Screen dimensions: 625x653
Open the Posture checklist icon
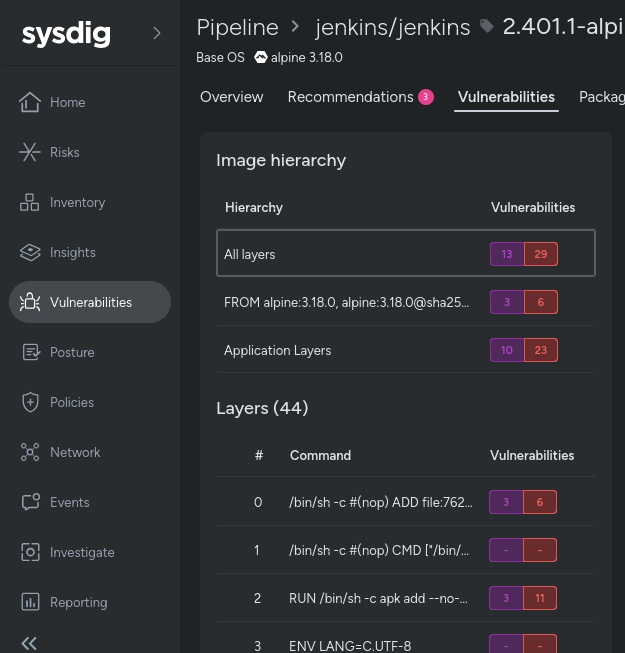pyautogui.click(x=31, y=352)
